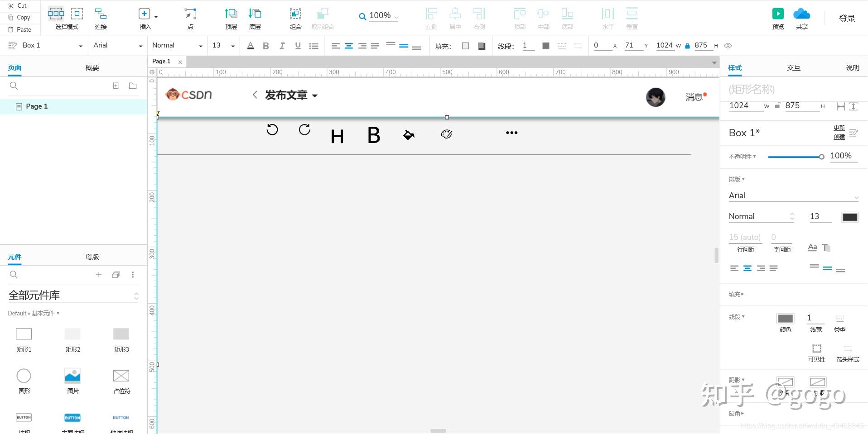
Task: Click the add page icon
Action: click(x=116, y=86)
